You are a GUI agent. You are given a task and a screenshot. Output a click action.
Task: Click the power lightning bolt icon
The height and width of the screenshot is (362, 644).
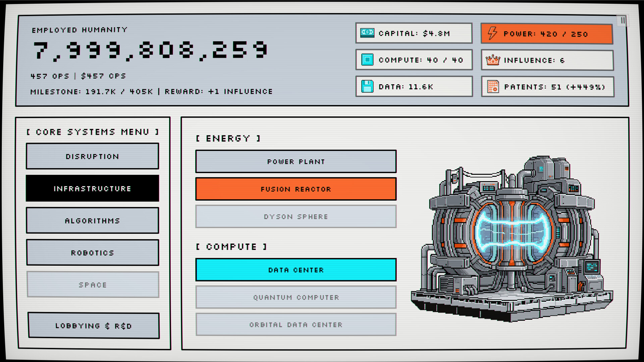click(492, 33)
